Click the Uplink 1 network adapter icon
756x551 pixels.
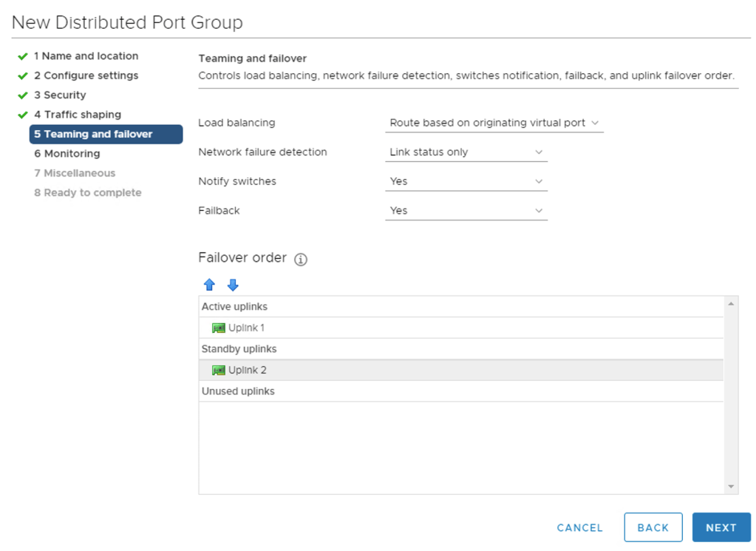point(218,328)
